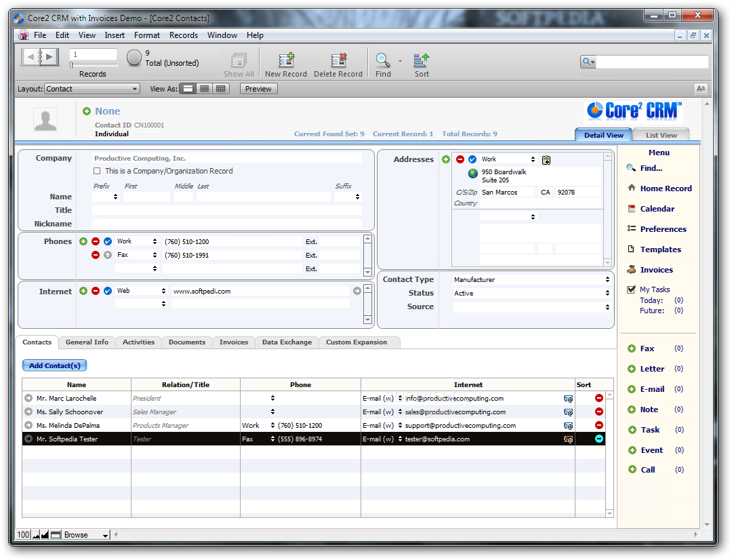Toggle primary check for Web internet
The image size is (732, 560).
click(x=108, y=291)
